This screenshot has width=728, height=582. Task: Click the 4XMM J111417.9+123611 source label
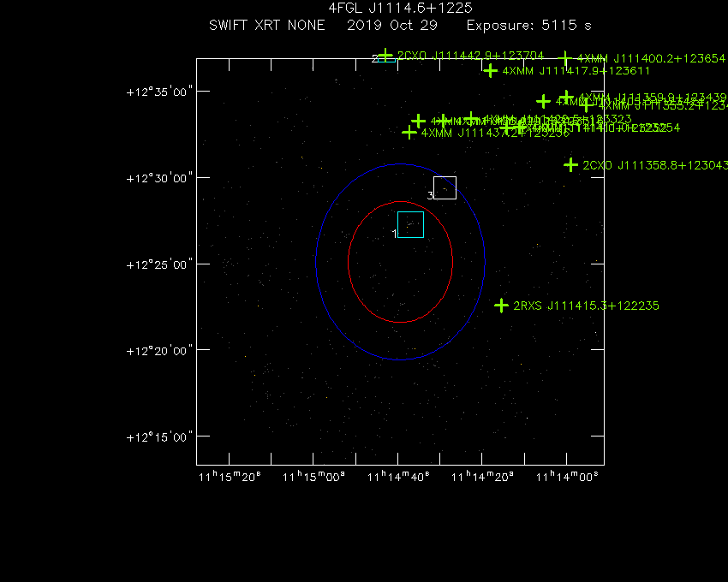click(x=576, y=71)
